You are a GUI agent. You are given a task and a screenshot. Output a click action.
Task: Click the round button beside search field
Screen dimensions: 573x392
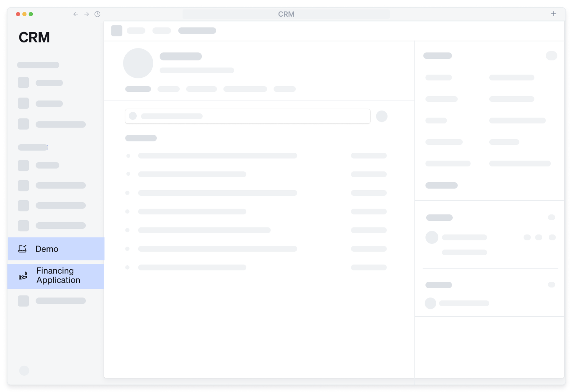pyautogui.click(x=382, y=116)
